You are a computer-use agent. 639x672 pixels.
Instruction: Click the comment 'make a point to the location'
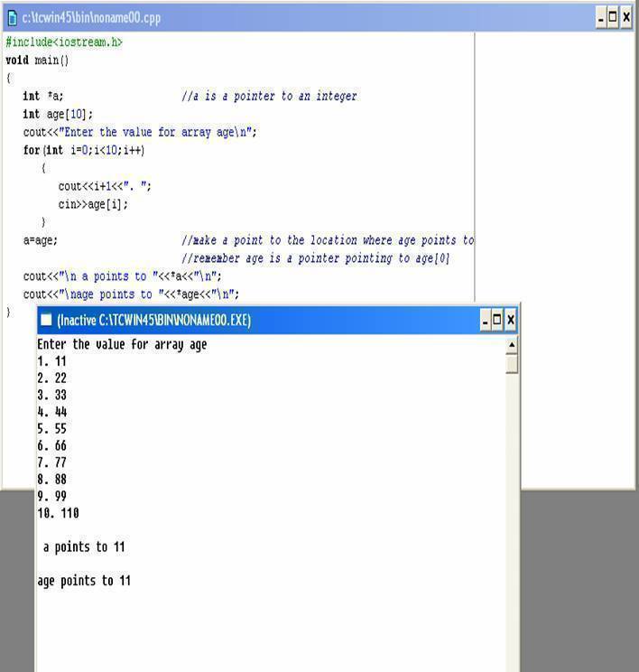pos(328,240)
